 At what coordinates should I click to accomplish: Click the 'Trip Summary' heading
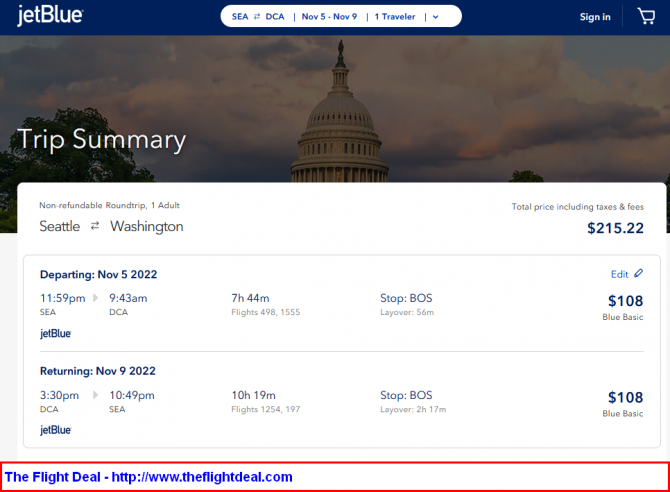(102, 140)
